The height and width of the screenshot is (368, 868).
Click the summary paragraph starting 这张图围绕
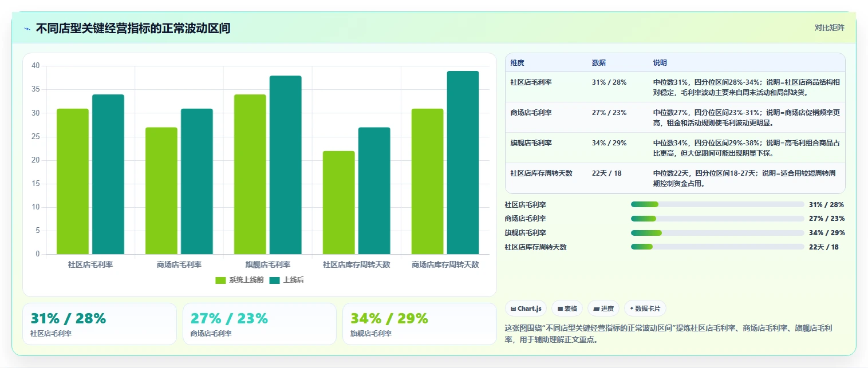pos(668,334)
